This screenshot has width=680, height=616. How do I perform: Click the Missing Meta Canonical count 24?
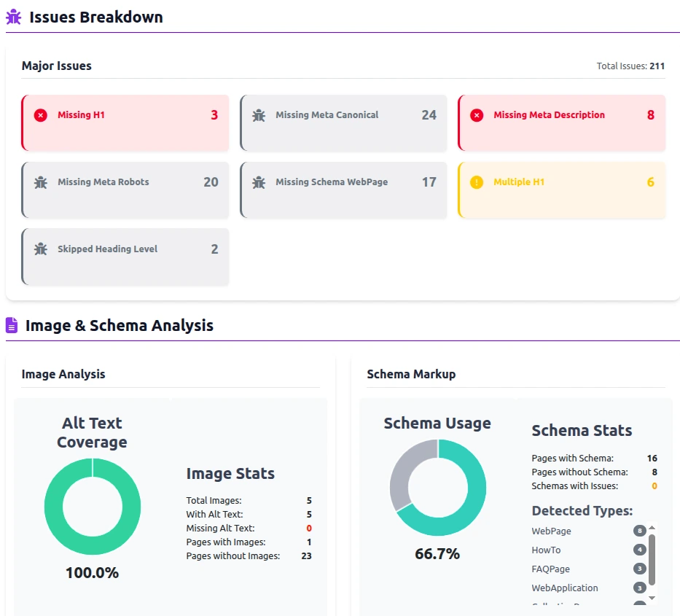click(x=429, y=115)
